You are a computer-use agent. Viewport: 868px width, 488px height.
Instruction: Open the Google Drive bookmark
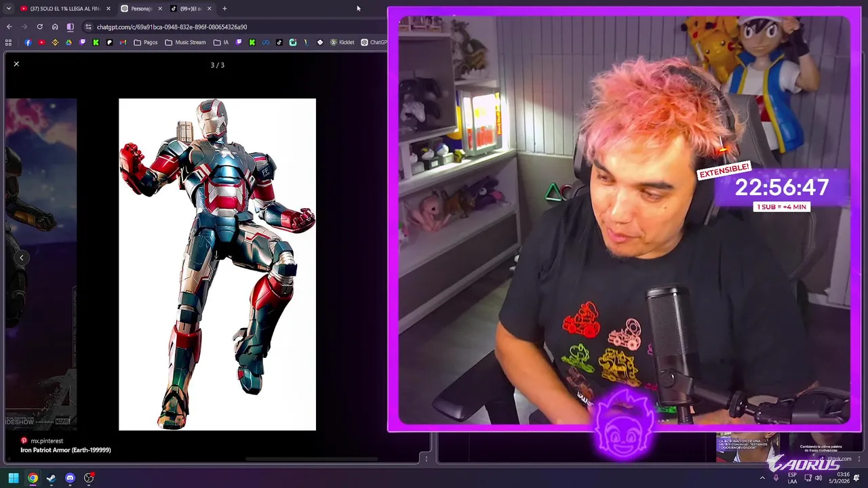tap(68, 42)
